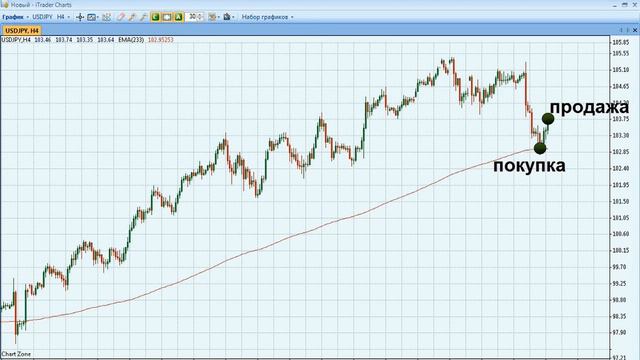This screenshot has width=640, height=360.
Task: Click the stepper arrows beside 30
Action: 200,17
